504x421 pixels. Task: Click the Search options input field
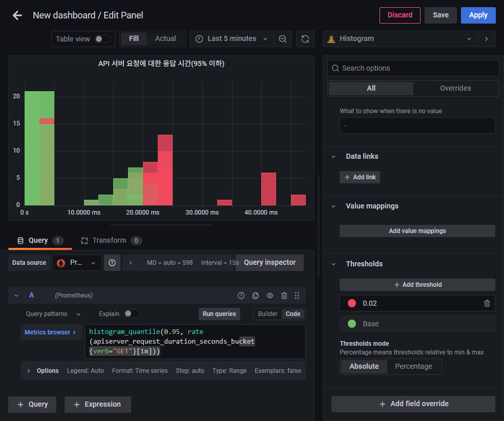(x=413, y=68)
